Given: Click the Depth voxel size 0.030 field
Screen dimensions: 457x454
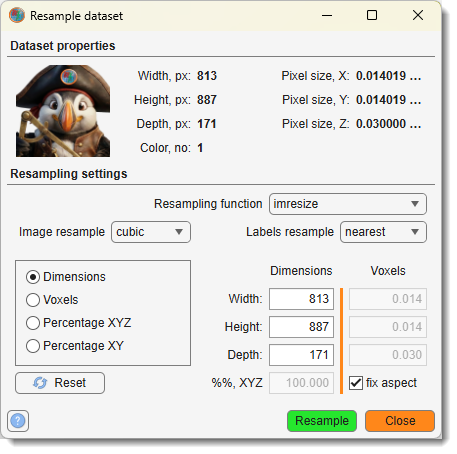Looking at the screenshot, I should tap(388, 355).
